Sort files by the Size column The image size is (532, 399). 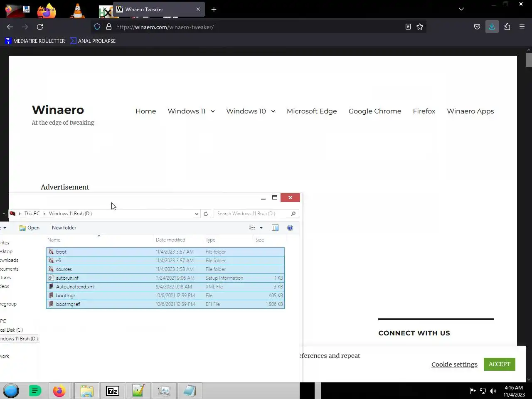point(269,240)
